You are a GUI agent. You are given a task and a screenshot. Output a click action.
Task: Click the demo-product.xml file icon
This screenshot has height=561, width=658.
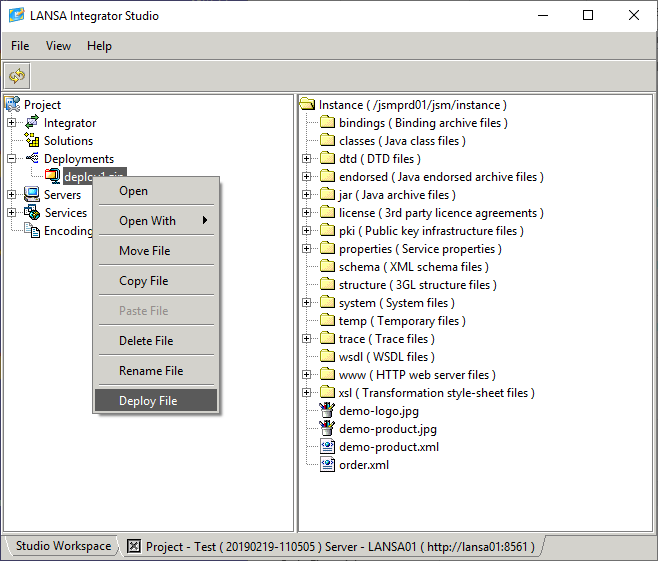coord(327,446)
